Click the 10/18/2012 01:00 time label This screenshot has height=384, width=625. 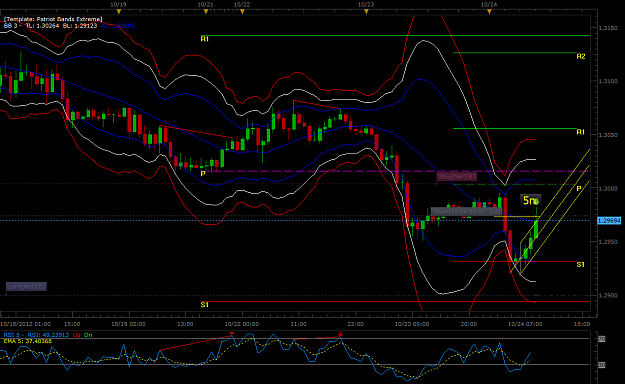pos(26,324)
